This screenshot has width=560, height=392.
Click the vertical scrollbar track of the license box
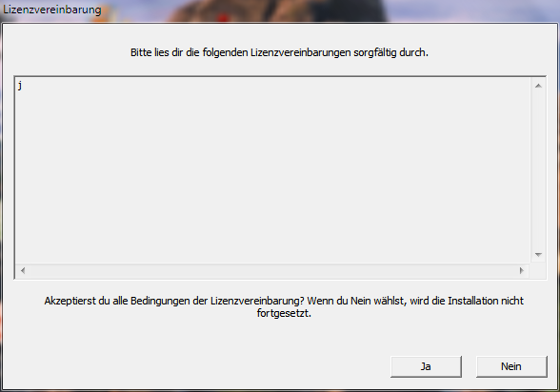tap(538, 170)
